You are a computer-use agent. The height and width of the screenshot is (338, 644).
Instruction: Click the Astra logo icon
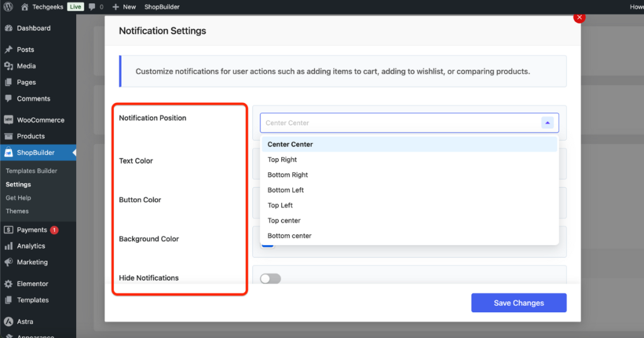coord(9,322)
